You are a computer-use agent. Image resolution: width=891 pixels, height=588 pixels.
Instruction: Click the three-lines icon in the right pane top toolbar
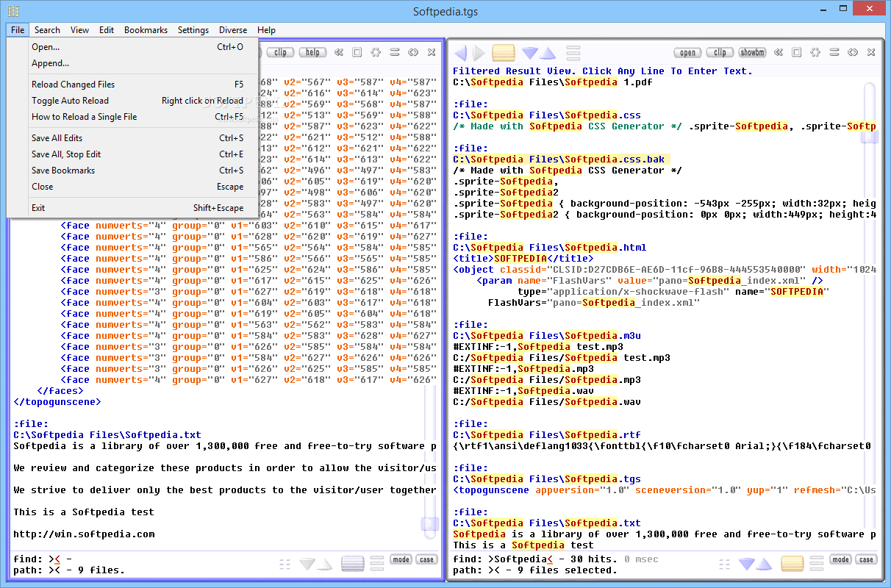click(x=573, y=53)
